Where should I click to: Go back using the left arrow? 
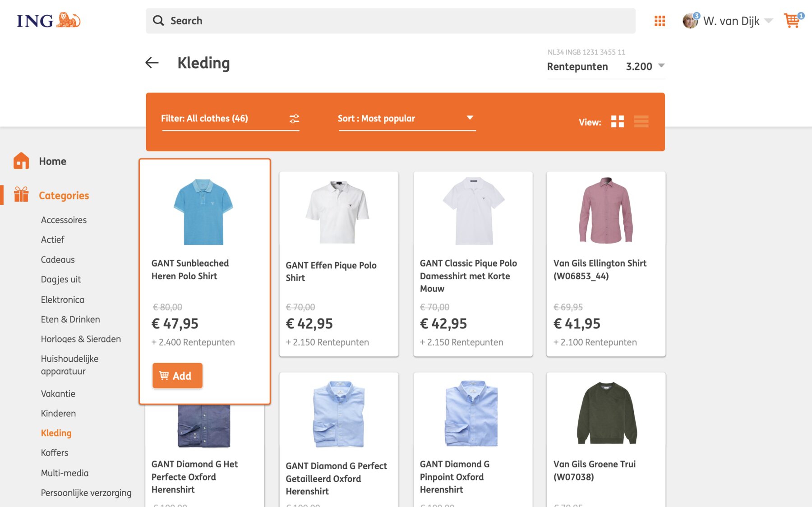[152, 63]
